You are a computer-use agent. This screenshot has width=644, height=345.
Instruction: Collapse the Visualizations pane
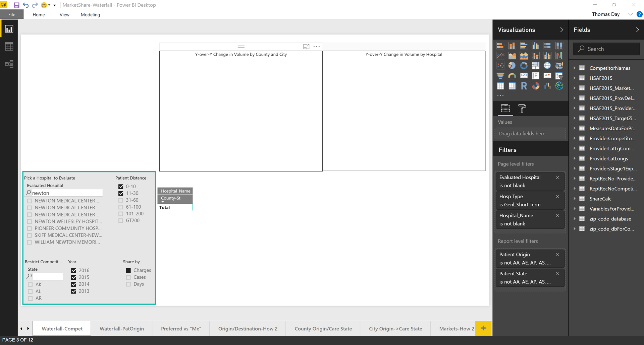[562, 30]
